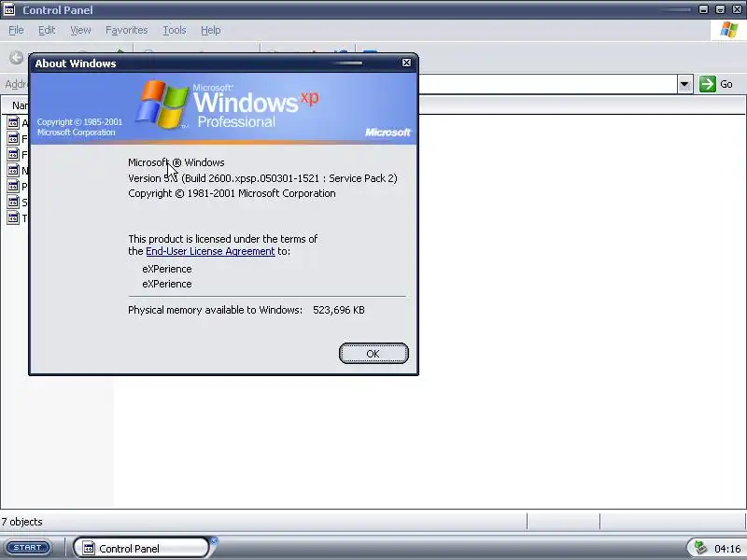Click the green system tray icon
This screenshot has width=747, height=560.
tap(700, 547)
